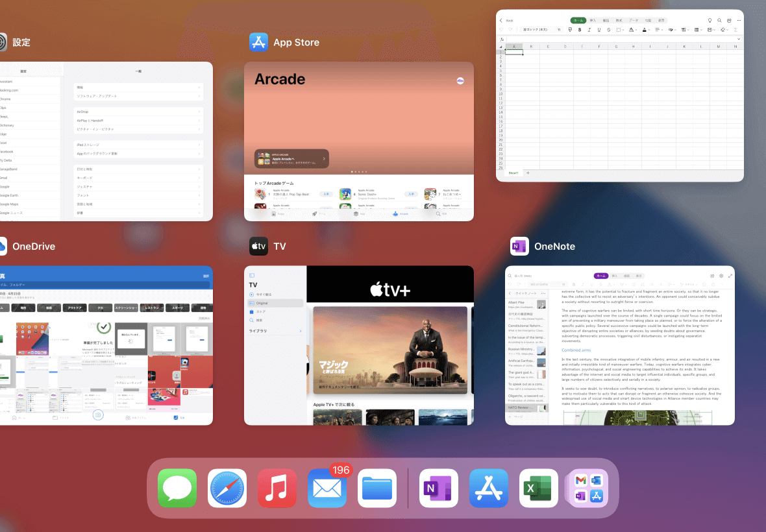Open the Excel more options ellipsis
The image size is (766, 532).
(739, 21)
